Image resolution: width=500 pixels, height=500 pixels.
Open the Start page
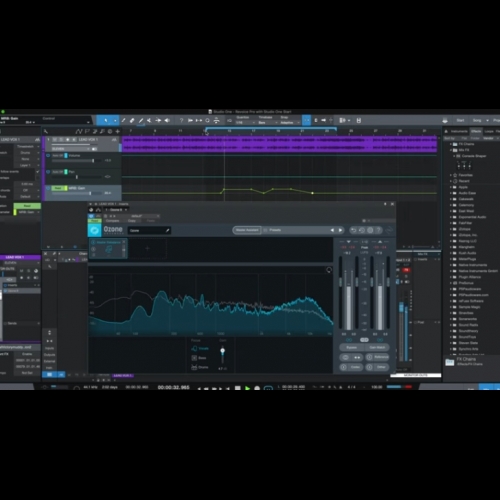tap(460, 120)
